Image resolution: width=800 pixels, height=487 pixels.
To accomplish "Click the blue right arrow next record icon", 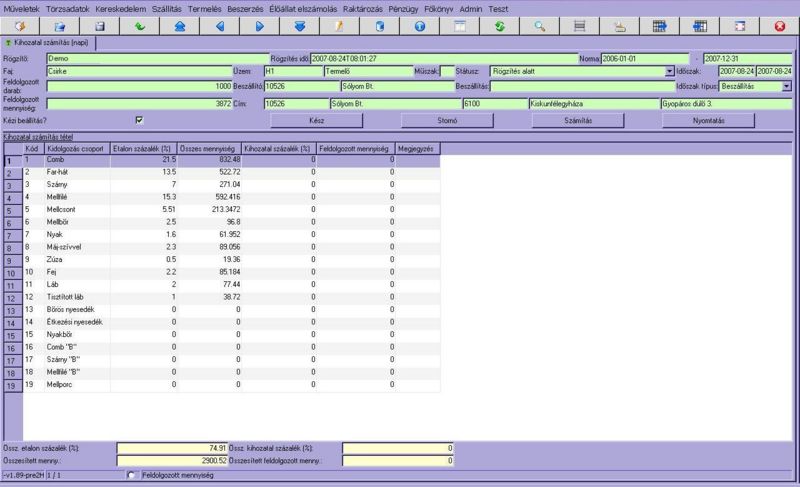I will [260, 24].
